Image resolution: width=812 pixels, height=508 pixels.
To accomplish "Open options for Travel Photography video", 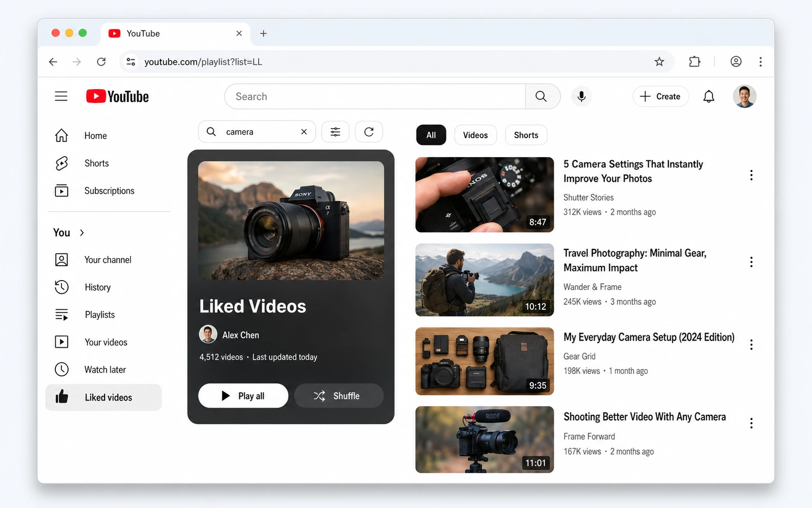I will click(751, 262).
